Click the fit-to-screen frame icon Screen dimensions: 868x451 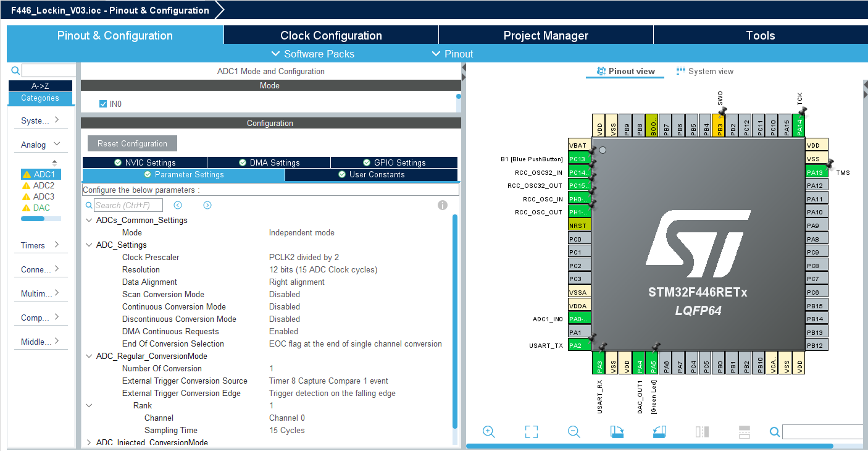coord(532,432)
